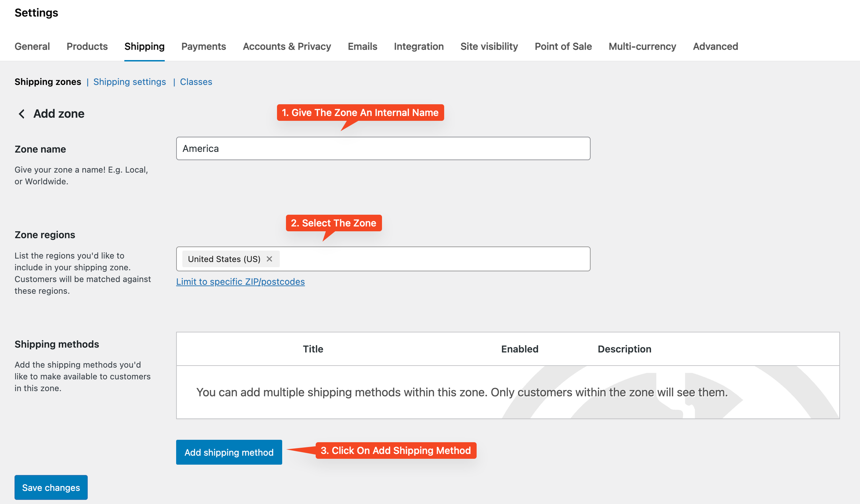
Task: Open the Classes link
Action: point(196,82)
